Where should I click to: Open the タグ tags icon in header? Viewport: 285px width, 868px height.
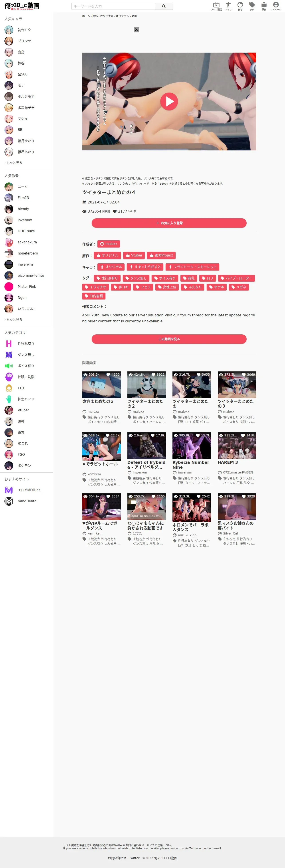pyautogui.click(x=252, y=6)
